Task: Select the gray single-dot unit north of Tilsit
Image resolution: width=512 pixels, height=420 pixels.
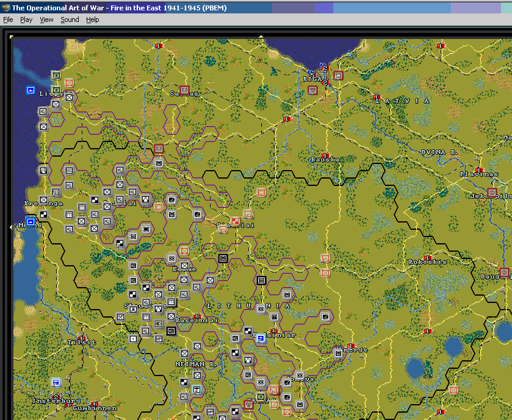Action: [x=133, y=338]
